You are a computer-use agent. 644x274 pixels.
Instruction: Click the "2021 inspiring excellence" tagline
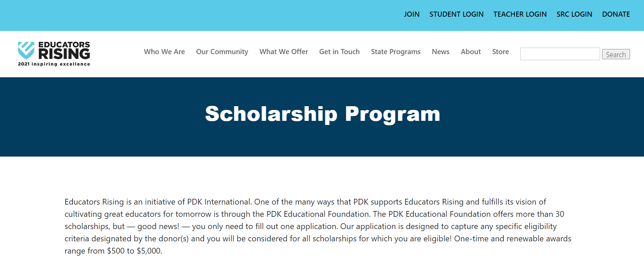click(x=54, y=64)
